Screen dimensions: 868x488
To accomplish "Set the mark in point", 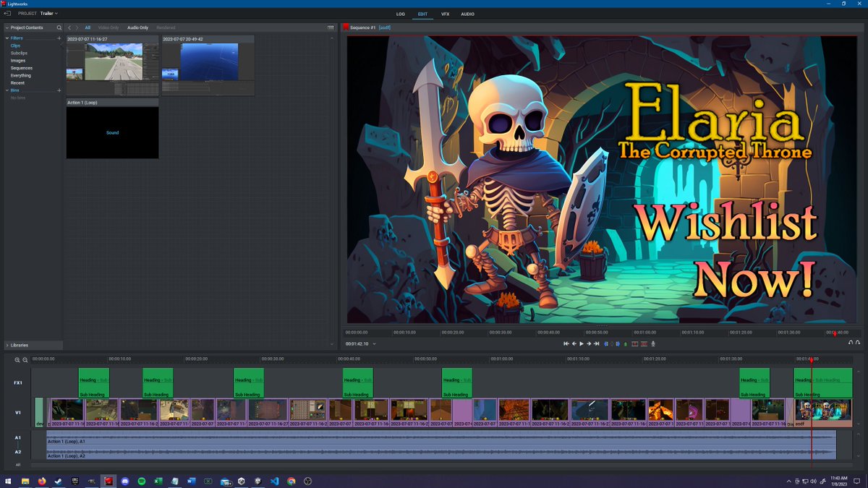I will 606,344.
